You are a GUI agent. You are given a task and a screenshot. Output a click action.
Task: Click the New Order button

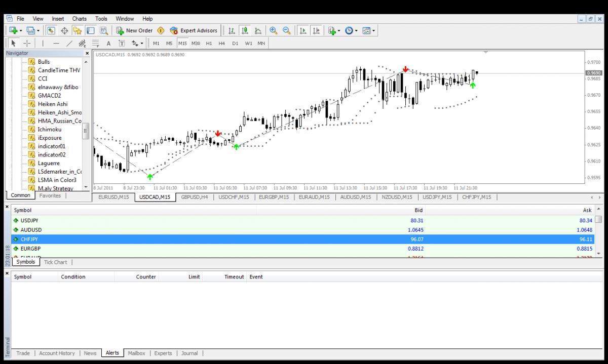[134, 30]
